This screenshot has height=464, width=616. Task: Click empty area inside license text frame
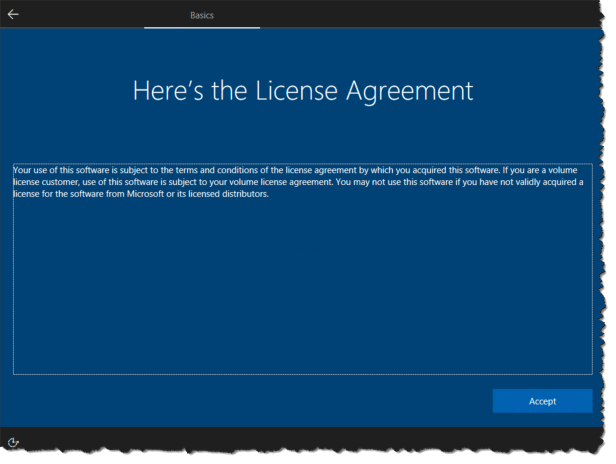(x=302, y=300)
